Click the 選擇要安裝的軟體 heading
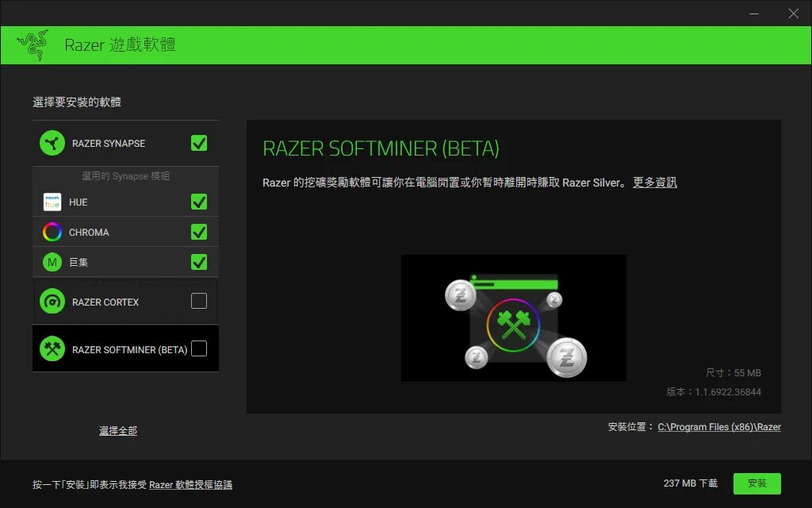The height and width of the screenshot is (508, 812). tap(77, 102)
